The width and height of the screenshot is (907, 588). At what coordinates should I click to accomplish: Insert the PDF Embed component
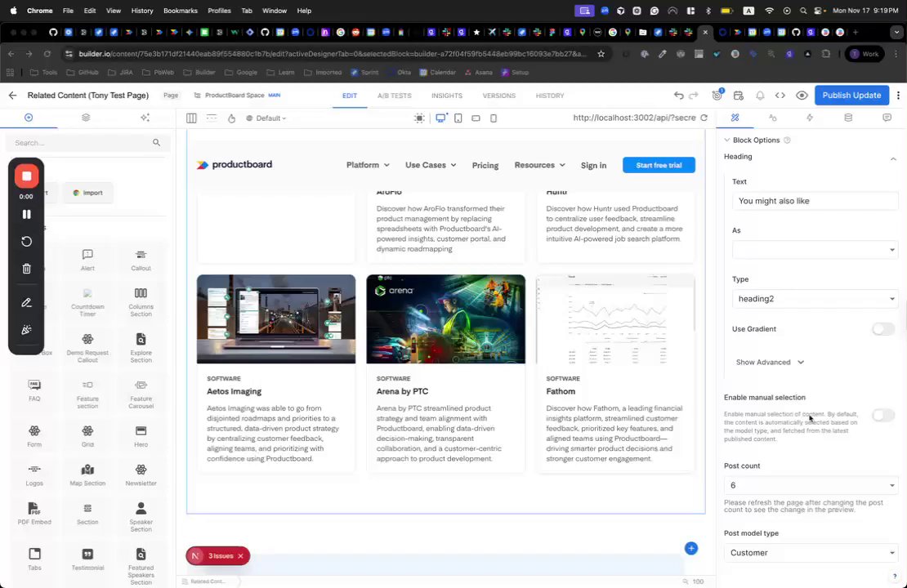(34, 514)
